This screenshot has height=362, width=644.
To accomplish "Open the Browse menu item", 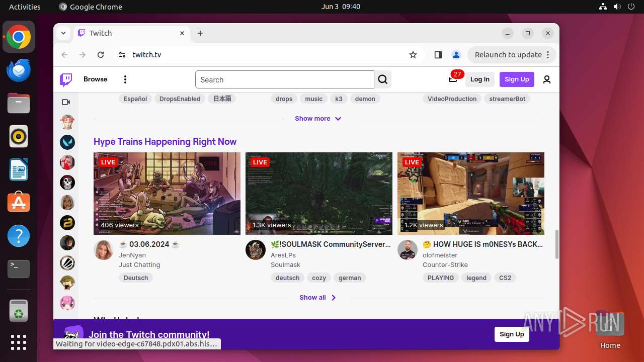I will coord(96,79).
